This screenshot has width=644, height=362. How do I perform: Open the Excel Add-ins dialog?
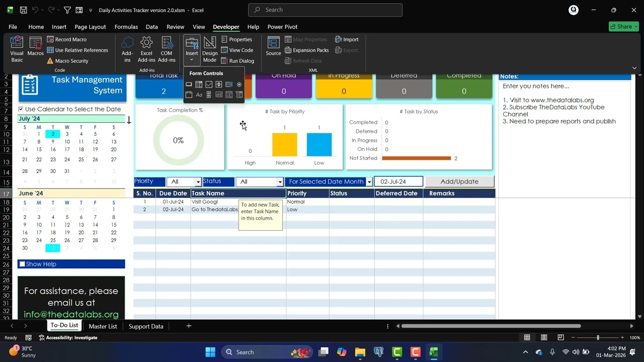pos(146,49)
